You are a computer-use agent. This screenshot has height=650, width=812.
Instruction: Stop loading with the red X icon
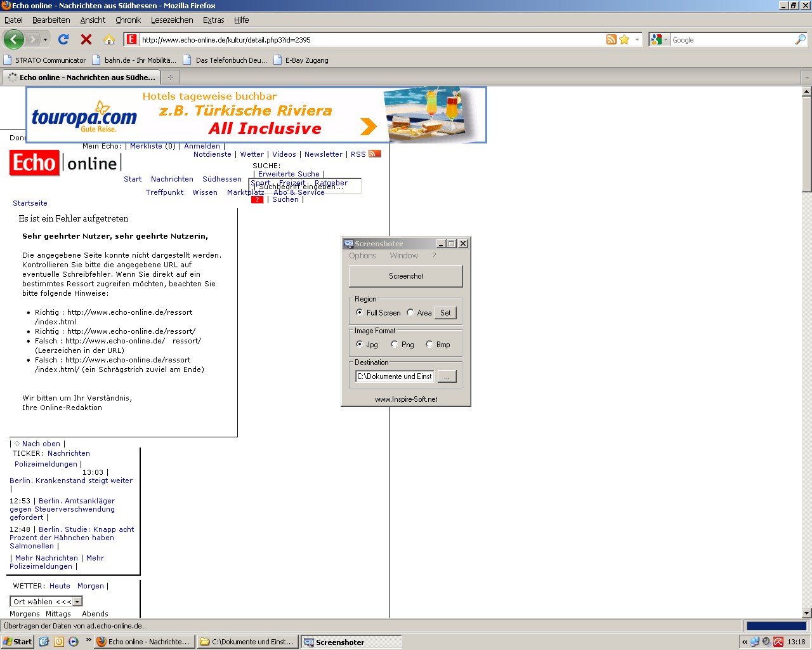[86, 39]
